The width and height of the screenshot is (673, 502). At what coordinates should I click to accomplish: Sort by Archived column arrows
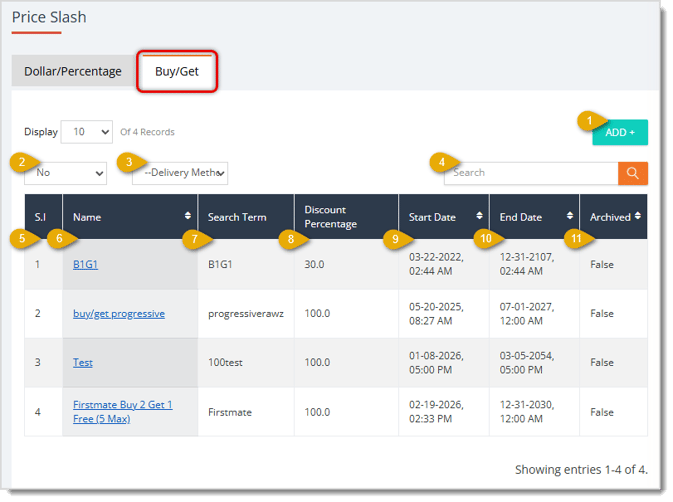(638, 216)
